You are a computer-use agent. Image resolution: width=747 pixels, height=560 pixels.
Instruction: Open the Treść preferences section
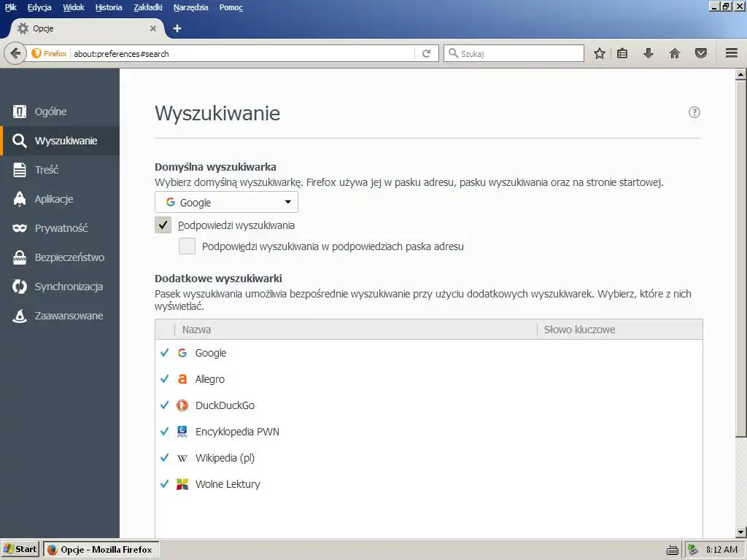coord(60,170)
